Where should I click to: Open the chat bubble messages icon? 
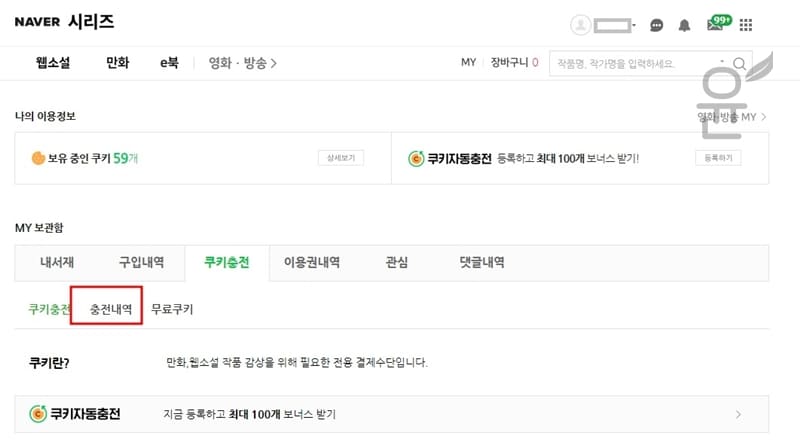tap(657, 25)
